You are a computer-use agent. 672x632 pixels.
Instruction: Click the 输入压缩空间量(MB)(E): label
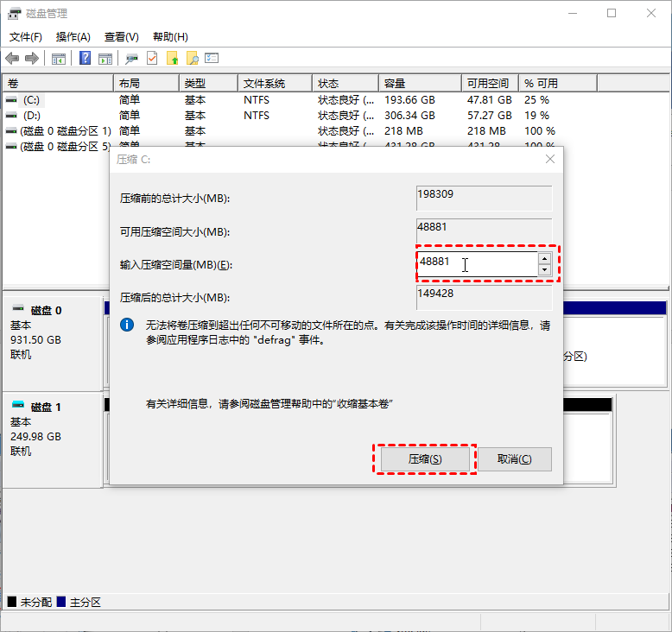click(x=176, y=265)
